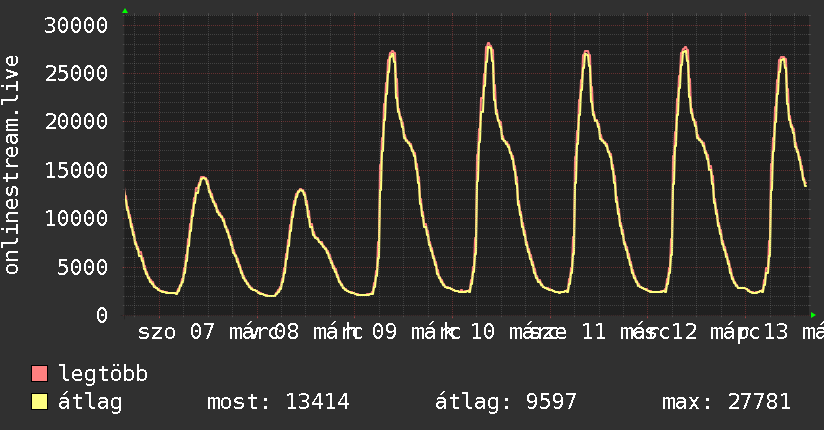
Task: Select the átlag legend label
Action: 90,402
